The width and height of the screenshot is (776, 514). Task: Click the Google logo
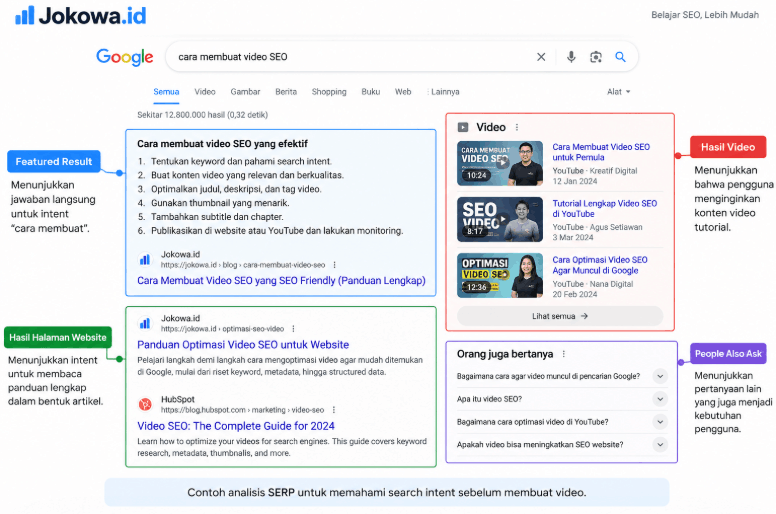[x=125, y=57]
